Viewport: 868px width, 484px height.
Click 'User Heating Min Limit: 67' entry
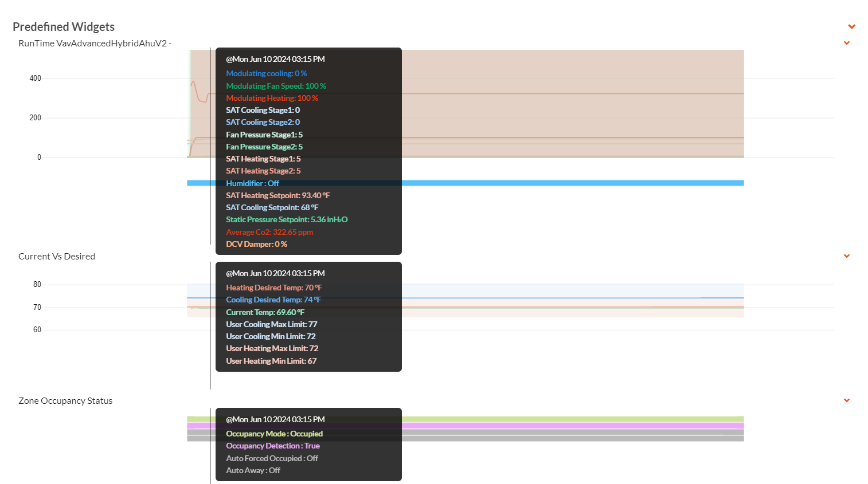[x=271, y=361]
